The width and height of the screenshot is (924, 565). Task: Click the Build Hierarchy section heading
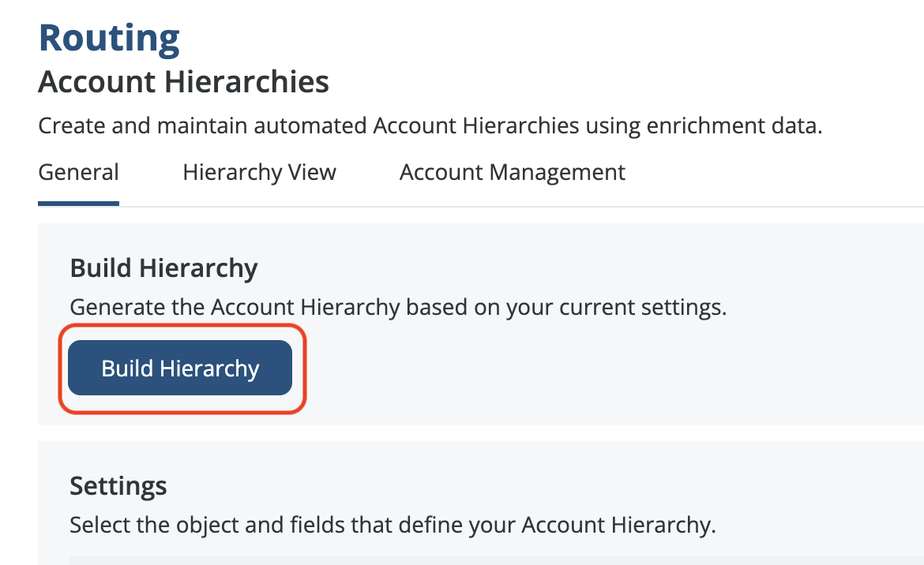point(163,268)
